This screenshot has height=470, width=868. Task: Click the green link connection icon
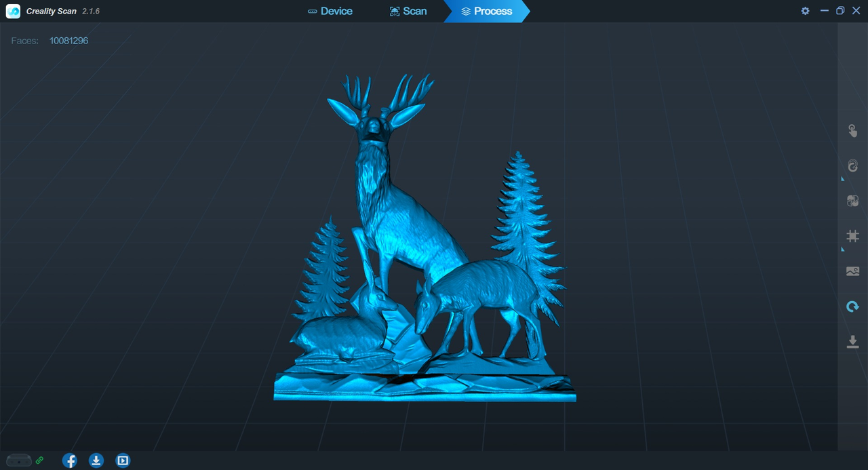(x=40, y=461)
